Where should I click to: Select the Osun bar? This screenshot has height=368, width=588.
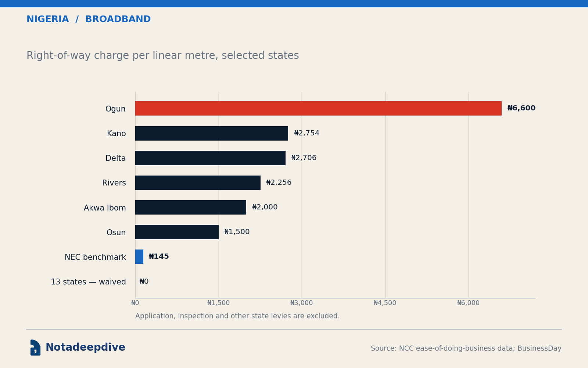[177, 232]
